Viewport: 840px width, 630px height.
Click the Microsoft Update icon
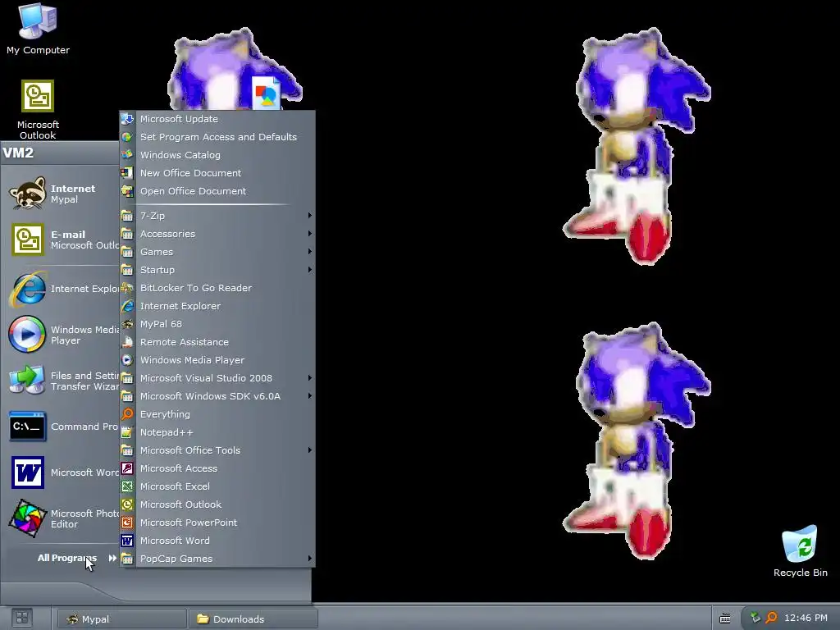pos(127,119)
